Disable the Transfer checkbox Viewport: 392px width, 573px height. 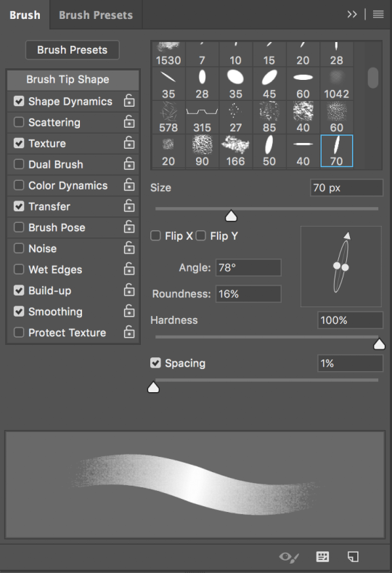(19, 206)
